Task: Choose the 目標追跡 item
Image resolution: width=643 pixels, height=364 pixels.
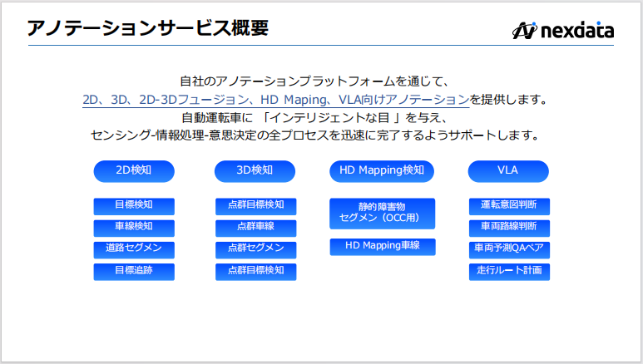Action: pos(134,271)
